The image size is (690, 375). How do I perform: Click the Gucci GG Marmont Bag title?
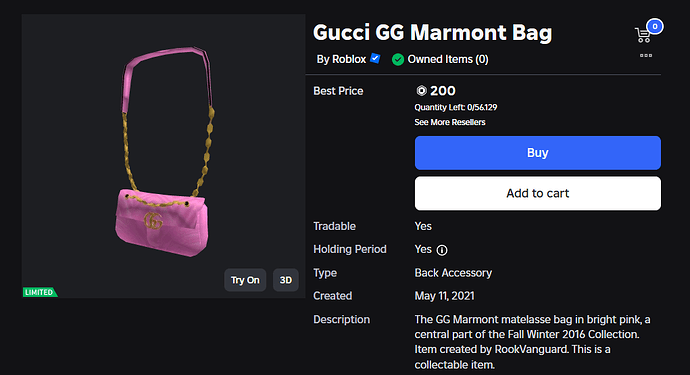coord(432,33)
